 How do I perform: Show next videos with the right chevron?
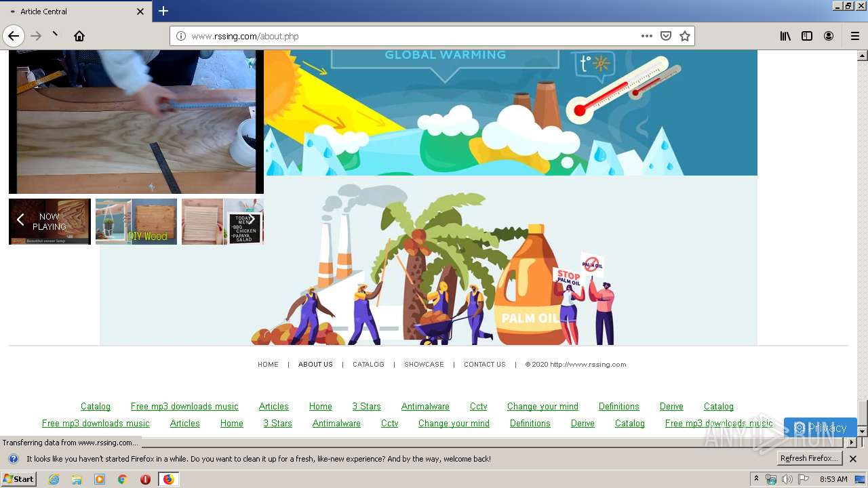(251, 220)
